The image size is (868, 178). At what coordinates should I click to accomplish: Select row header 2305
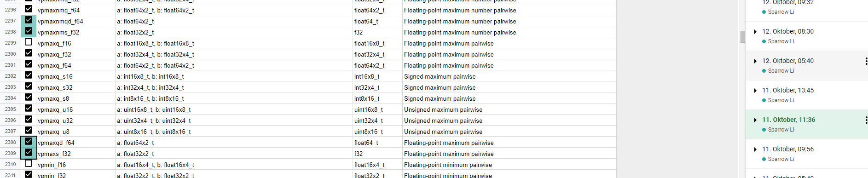[x=10, y=109]
